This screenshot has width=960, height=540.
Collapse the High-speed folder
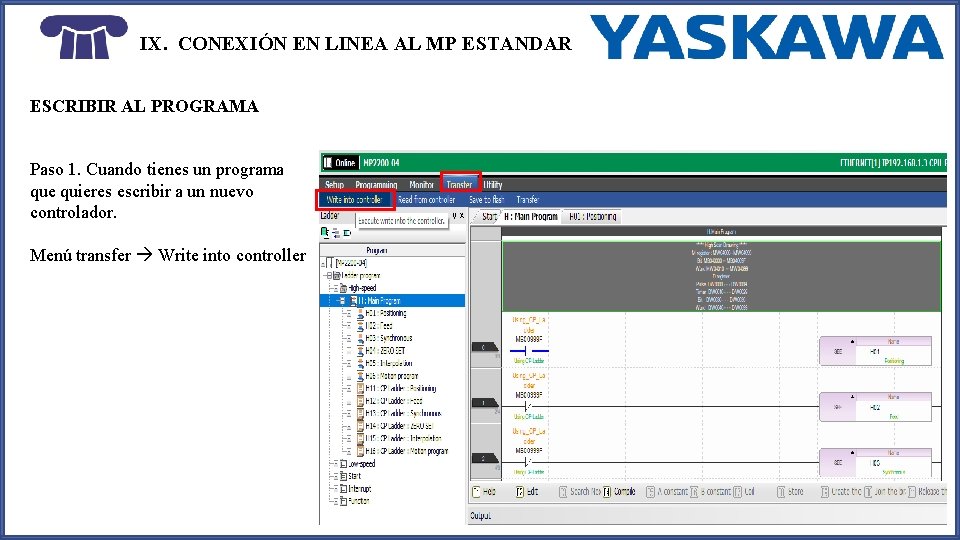[x=336, y=288]
